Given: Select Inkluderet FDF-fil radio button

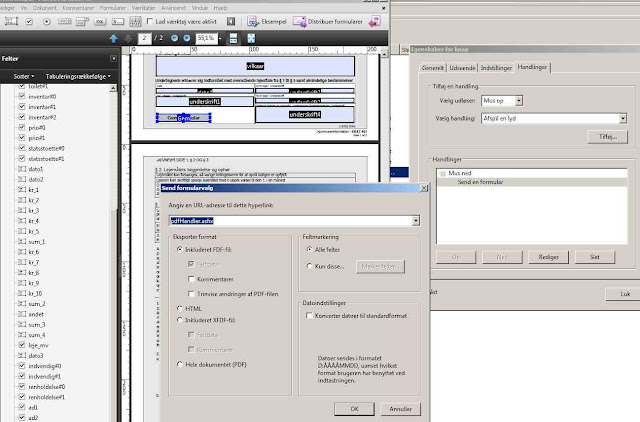Looking at the screenshot, I should point(180,249).
